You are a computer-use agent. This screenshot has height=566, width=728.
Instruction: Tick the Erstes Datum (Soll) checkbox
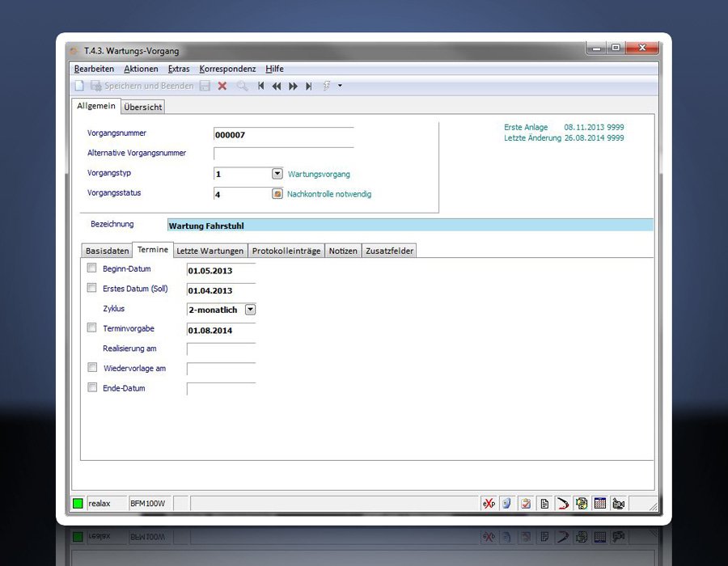(92, 288)
